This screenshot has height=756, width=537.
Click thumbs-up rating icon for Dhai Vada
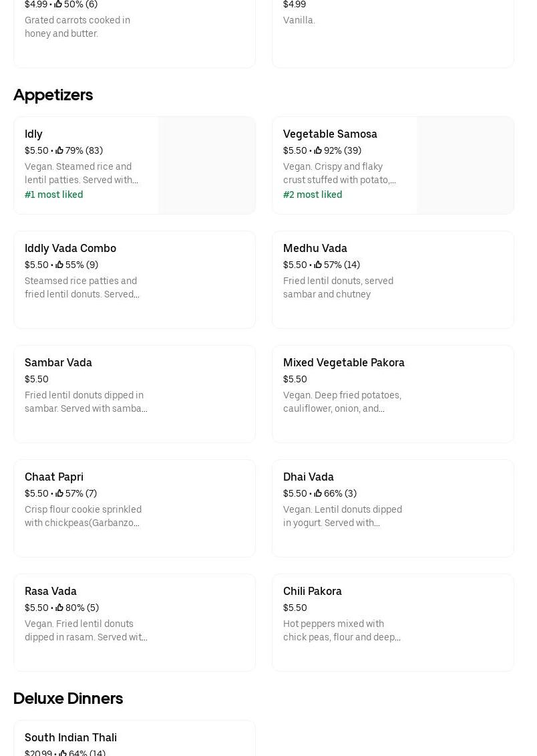[318, 493]
